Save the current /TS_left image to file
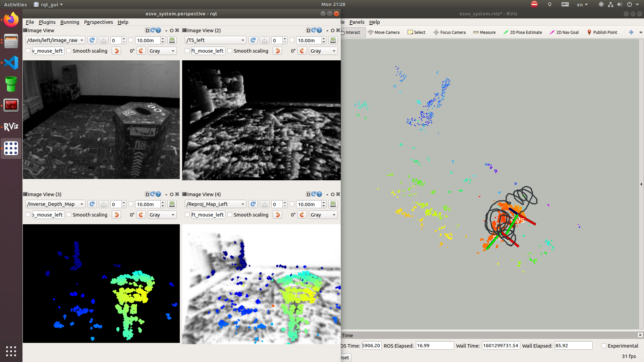 (x=333, y=40)
